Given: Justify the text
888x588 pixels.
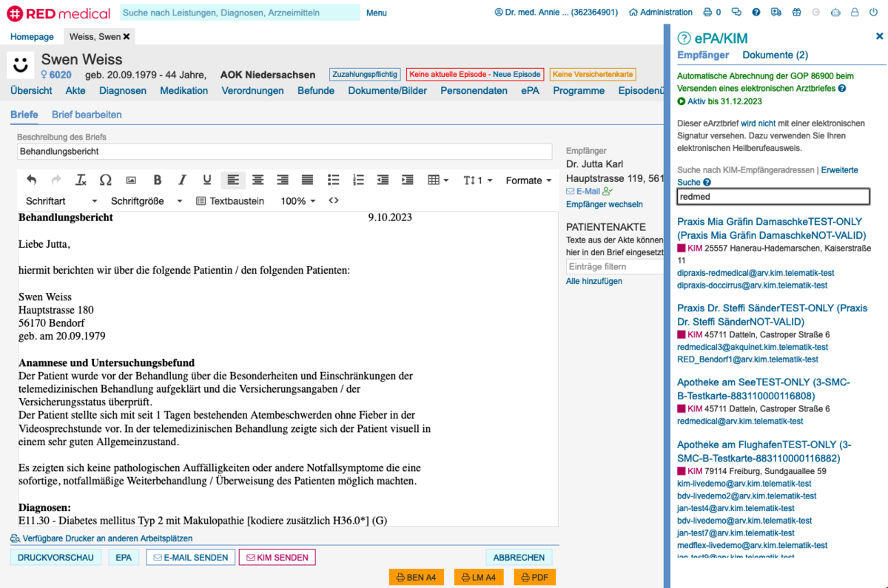Looking at the screenshot, I should pos(308,180).
